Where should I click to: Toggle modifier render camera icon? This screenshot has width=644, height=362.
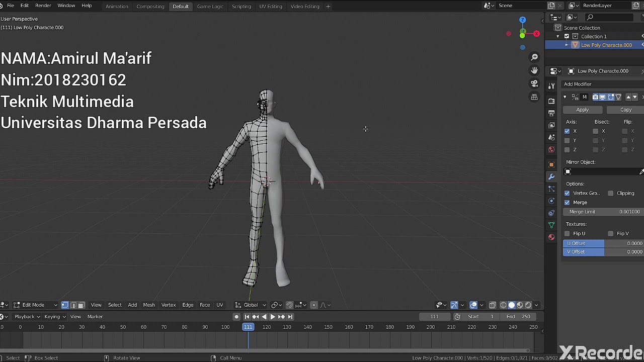tap(595, 97)
